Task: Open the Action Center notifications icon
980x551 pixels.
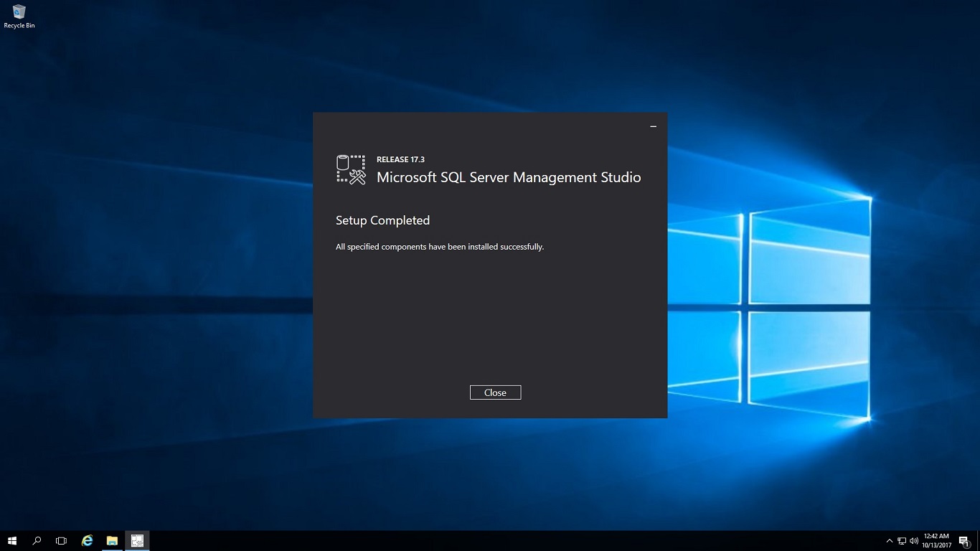Action: pyautogui.click(x=963, y=541)
